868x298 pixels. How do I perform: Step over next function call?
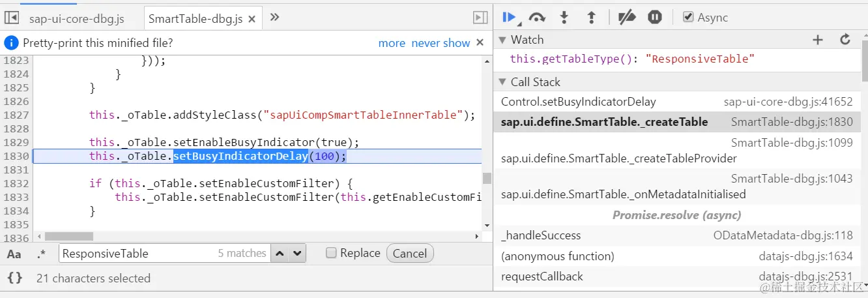tap(537, 18)
